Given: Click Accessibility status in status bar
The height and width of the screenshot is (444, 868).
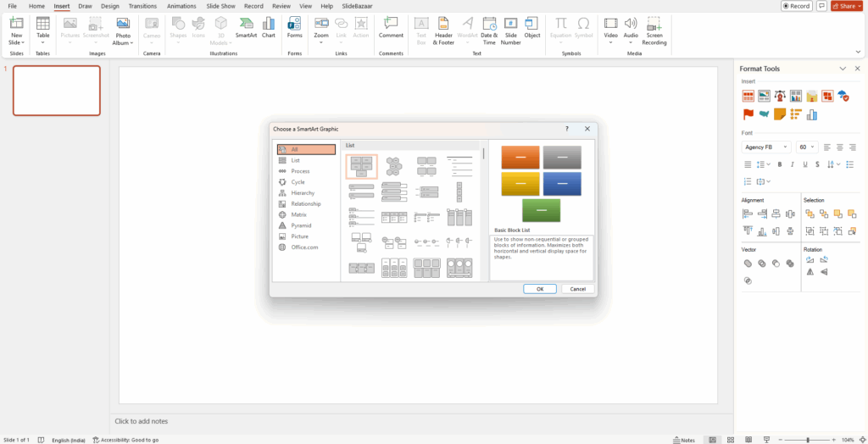Looking at the screenshot, I should coord(125,440).
